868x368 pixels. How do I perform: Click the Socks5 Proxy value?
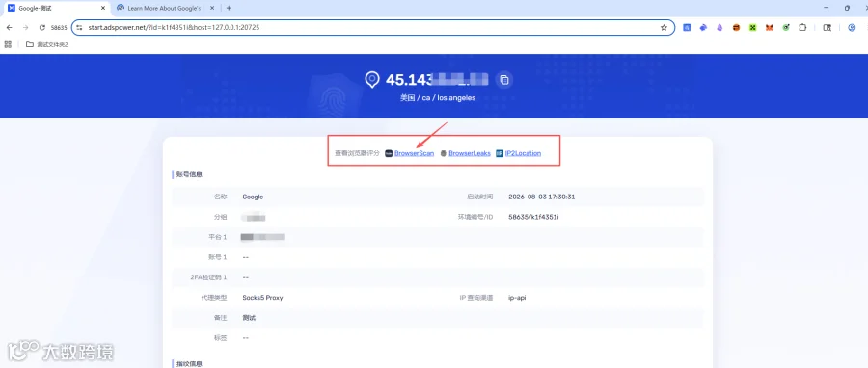pyautogui.click(x=262, y=298)
